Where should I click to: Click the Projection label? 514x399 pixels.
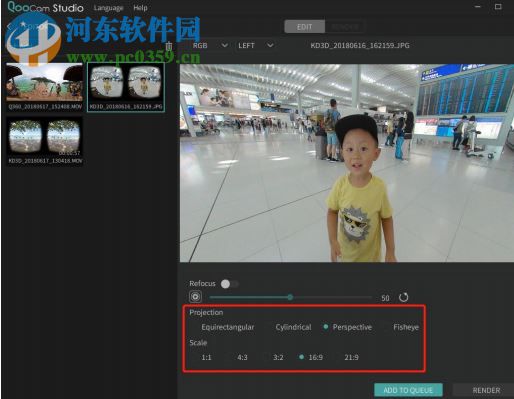206,312
